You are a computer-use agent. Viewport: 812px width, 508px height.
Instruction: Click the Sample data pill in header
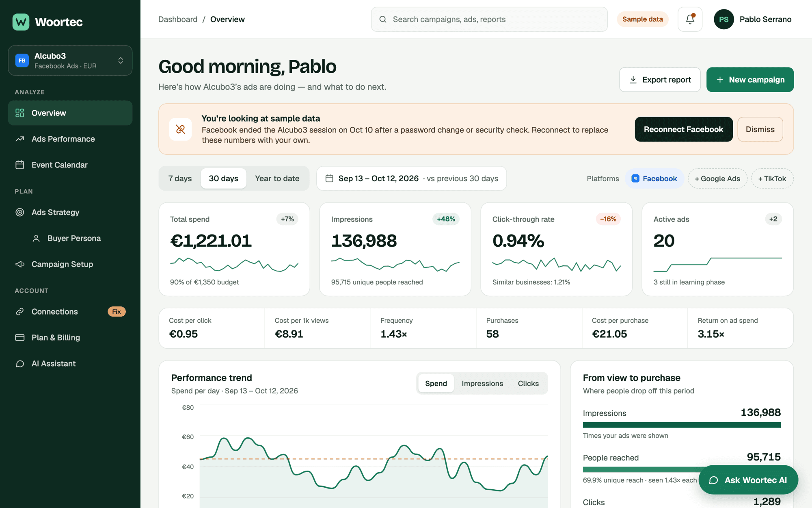[642, 19]
